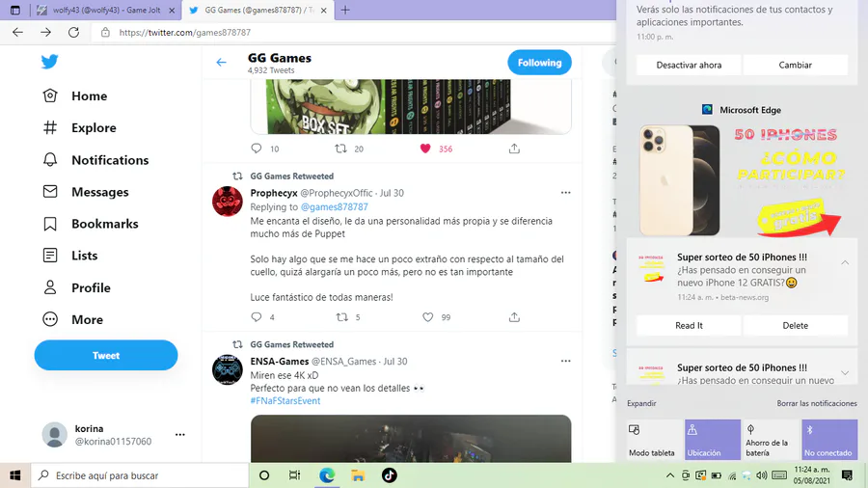Image resolution: width=868 pixels, height=488 pixels.
Task: Reply to the Prophecyx tweet
Action: [x=257, y=317]
